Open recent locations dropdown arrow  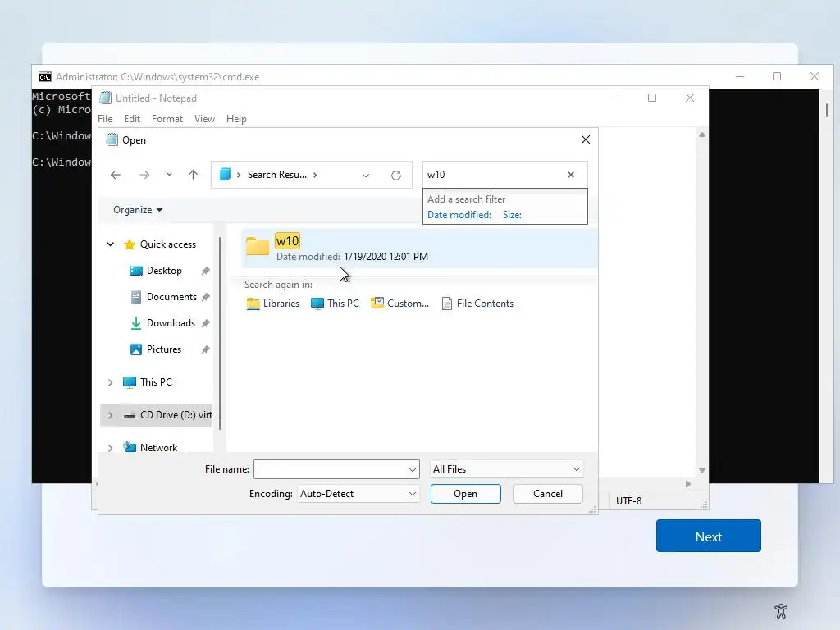[169, 175]
